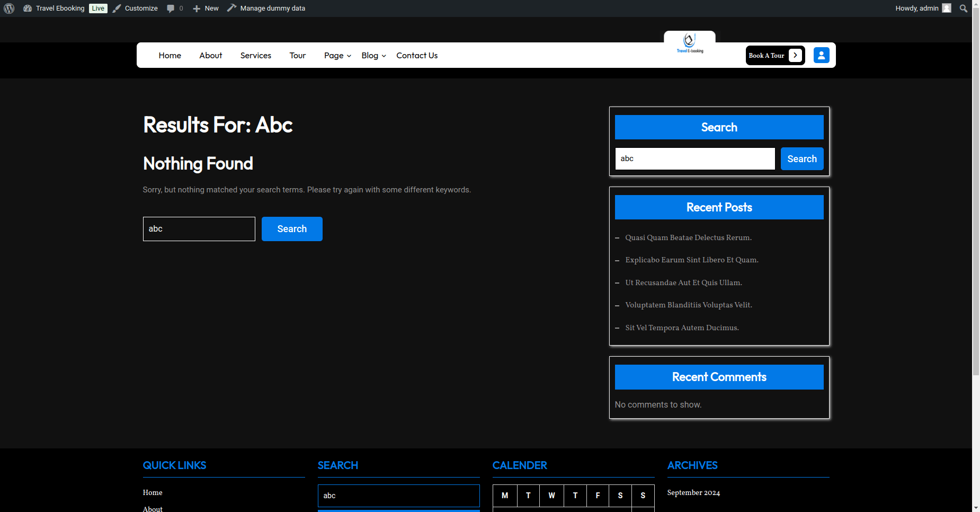Open the Travel Ebooking dashboard icon

click(x=28, y=8)
